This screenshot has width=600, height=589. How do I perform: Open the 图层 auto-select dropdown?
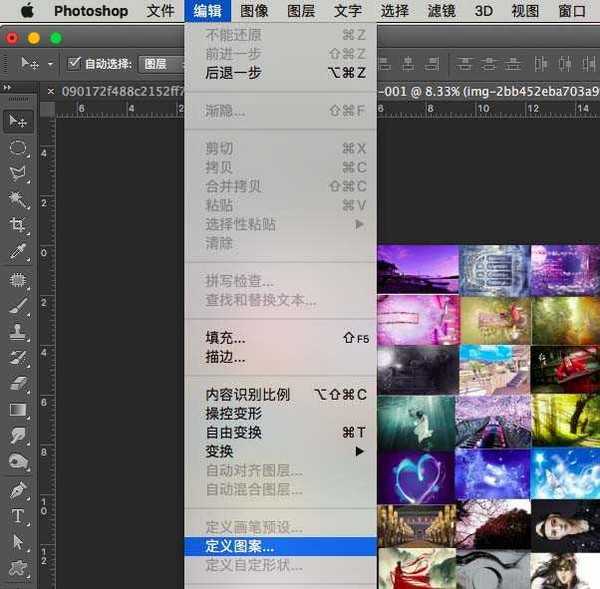(163, 64)
